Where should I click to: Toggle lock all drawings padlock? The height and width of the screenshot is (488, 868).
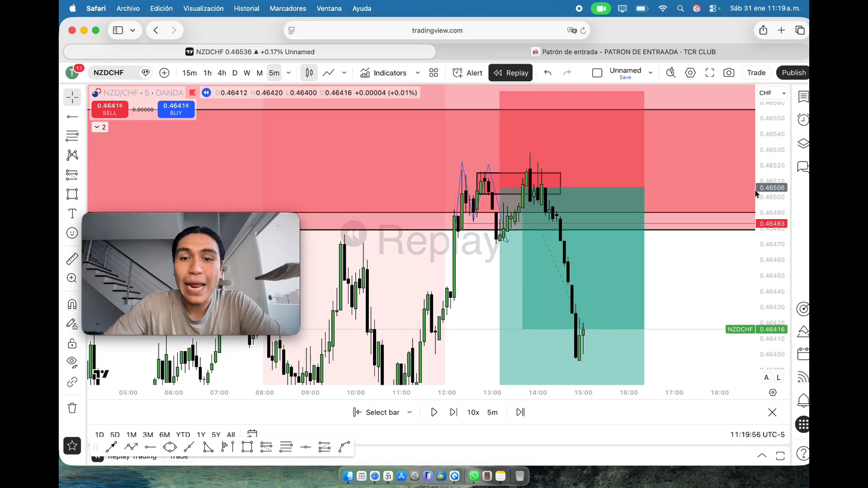(72, 343)
